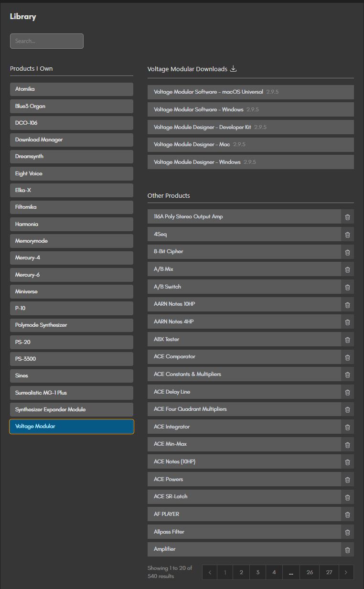
Task: Click trash icon for ACE Four Quadrant Multipliers
Action: (347, 409)
